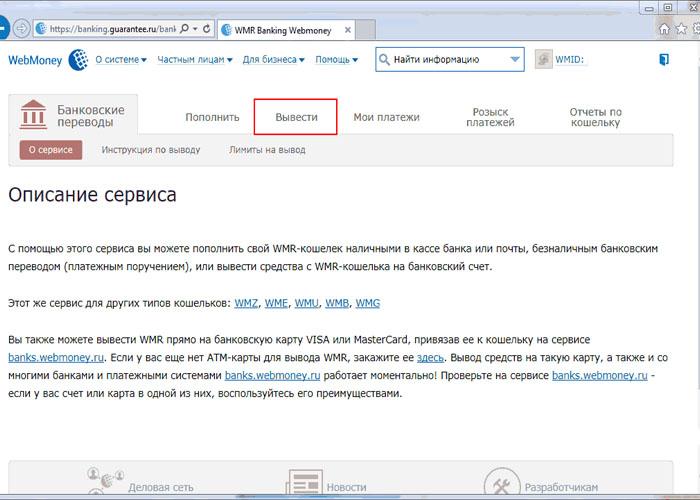Image resolution: width=700 pixels, height=500 pixels.
Task: Open the Розыск платежей tab
Action: tap(490, 117)
